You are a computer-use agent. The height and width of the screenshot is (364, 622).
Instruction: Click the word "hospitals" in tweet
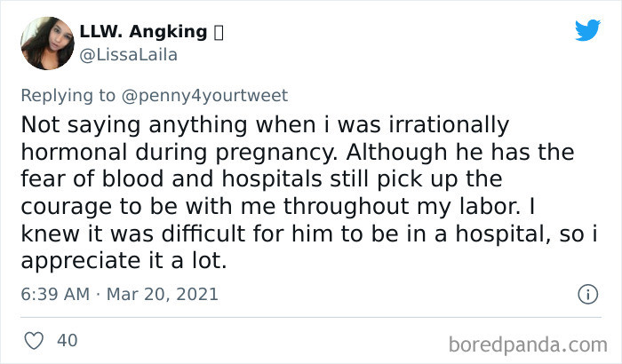point(272,178)
